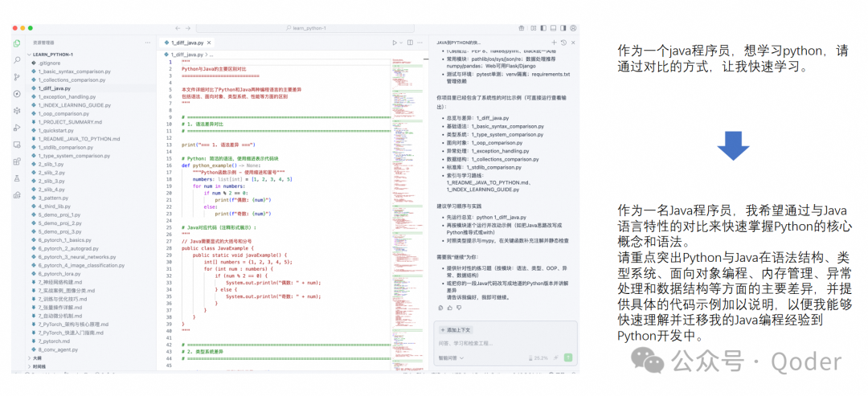The width and height of the screenshot is (868, 396).
Task: Open .gitignore in the file tree
Action: point(49,63)
